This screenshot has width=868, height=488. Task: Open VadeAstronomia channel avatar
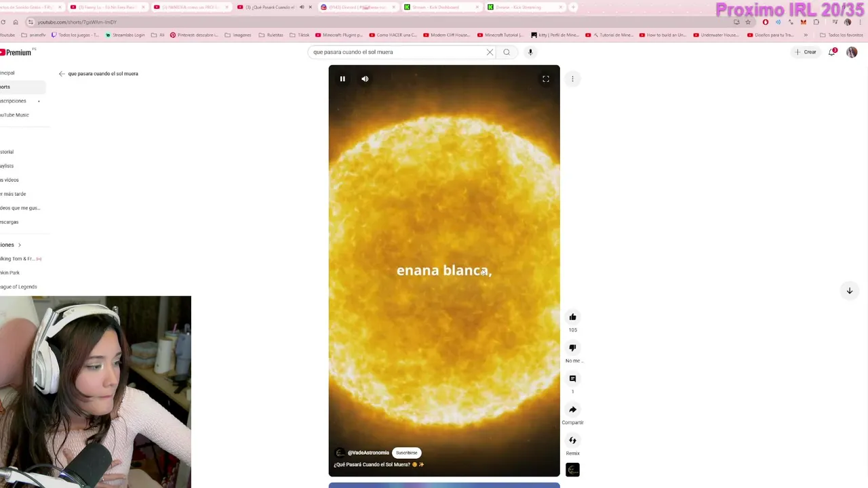[340, 453]
